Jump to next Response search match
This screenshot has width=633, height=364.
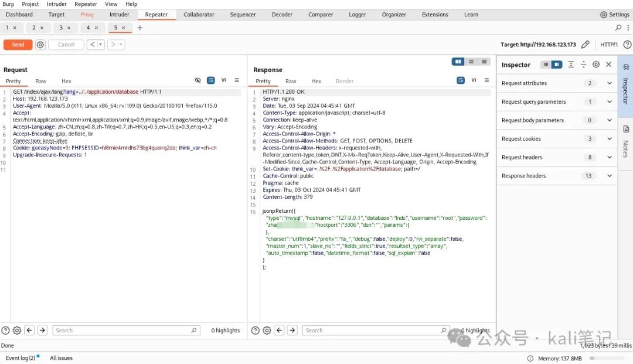click(x=292, y=331)
